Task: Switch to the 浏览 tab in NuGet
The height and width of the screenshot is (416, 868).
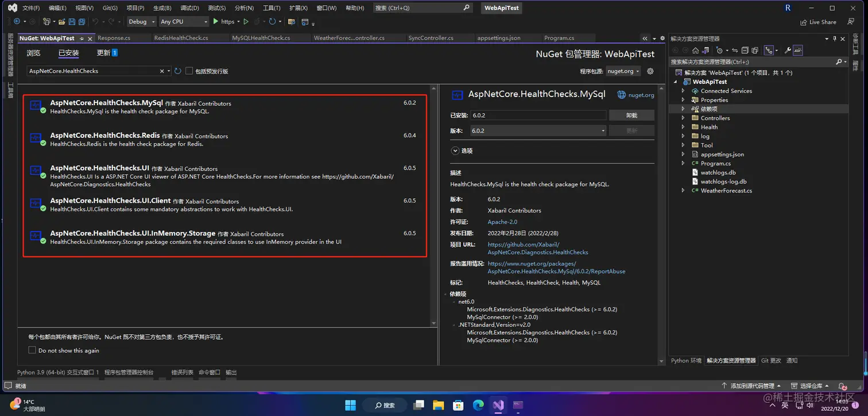Action: [x=33, y=53]
